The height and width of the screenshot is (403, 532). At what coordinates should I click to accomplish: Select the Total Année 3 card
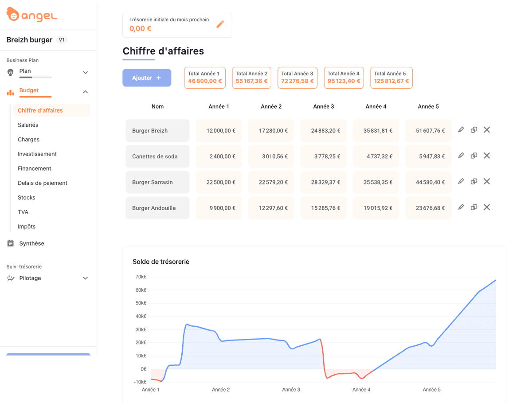[x=297, y=78]
